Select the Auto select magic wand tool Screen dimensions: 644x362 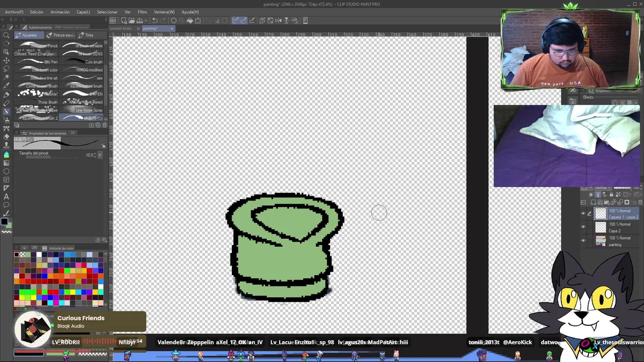coord(7,77)
